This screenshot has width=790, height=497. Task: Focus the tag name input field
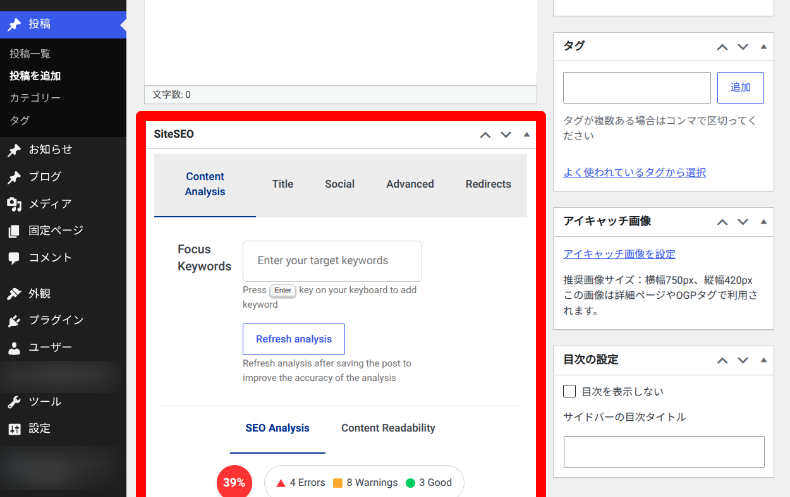(637, 88)
